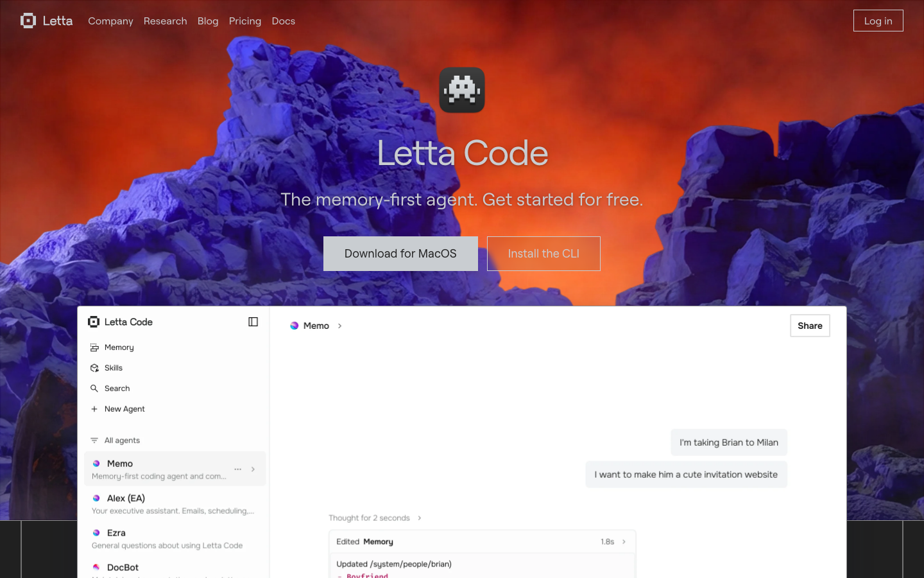Open the All agents filter icon
Viewport: 924px width, 578px height.
point(94,441)
